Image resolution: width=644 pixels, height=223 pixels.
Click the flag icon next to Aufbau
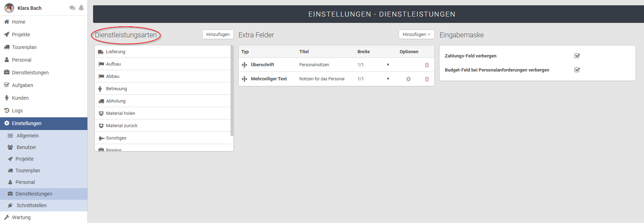[x=101, y=64]
